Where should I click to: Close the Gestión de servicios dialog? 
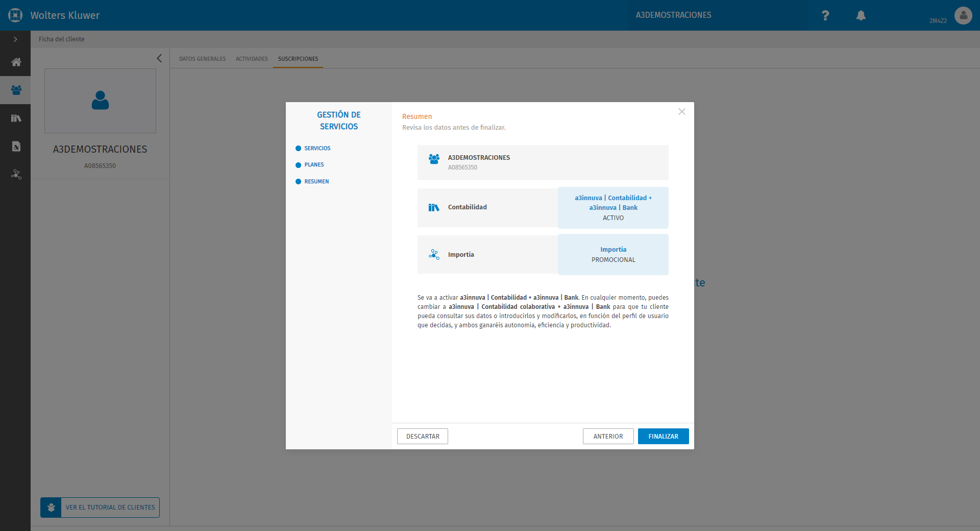click(681, 112)
